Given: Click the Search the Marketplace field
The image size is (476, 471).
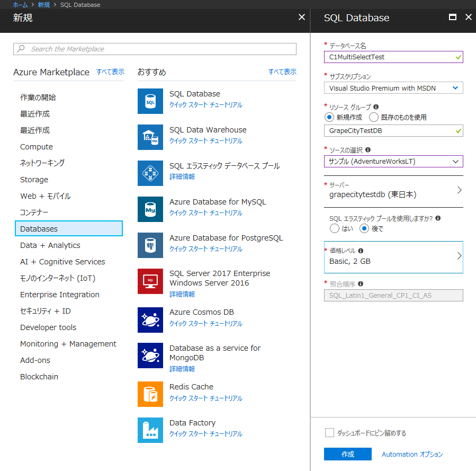Looking at the screenshot, I should (x=155, y=49).
